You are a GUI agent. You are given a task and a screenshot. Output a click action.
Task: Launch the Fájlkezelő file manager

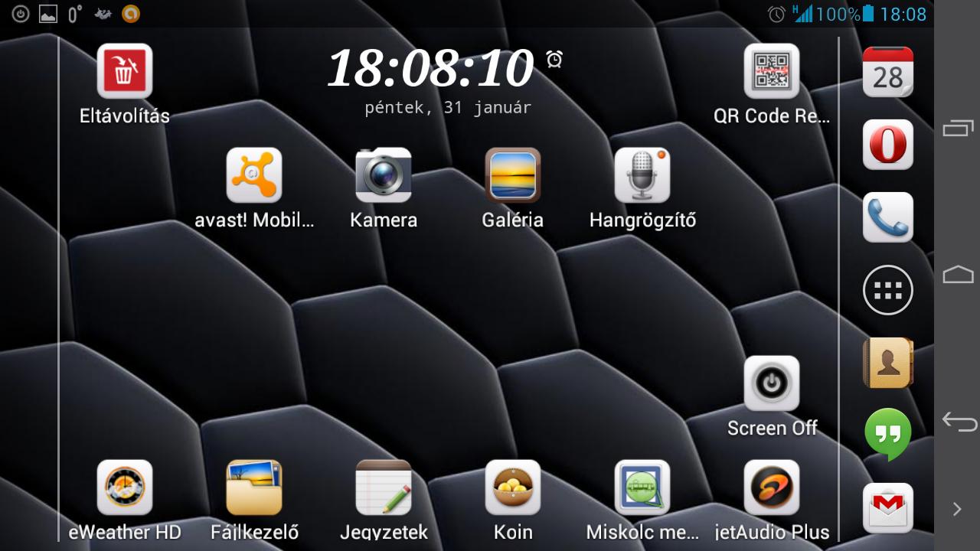tap(254, 487)
